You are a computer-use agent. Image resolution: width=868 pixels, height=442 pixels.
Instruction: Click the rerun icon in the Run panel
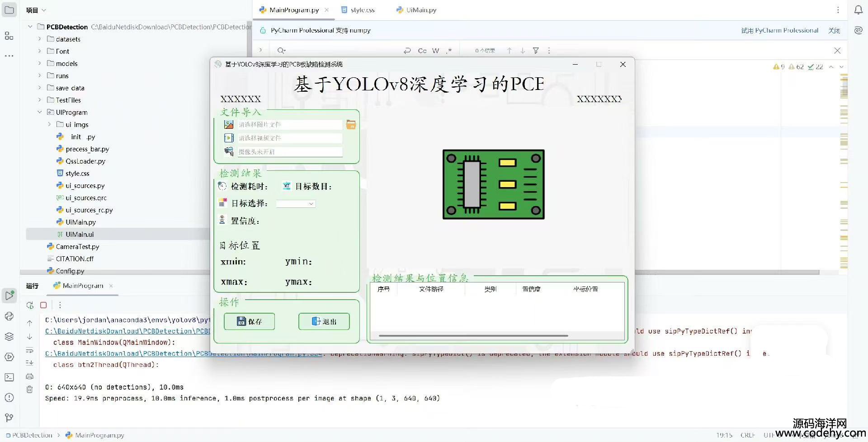(30, 305)
